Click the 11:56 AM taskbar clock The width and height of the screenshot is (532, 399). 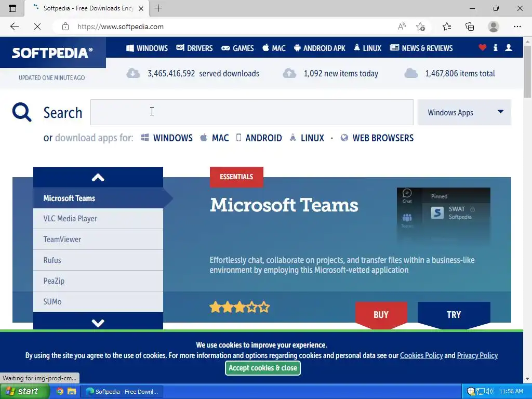tap(511, 391)
